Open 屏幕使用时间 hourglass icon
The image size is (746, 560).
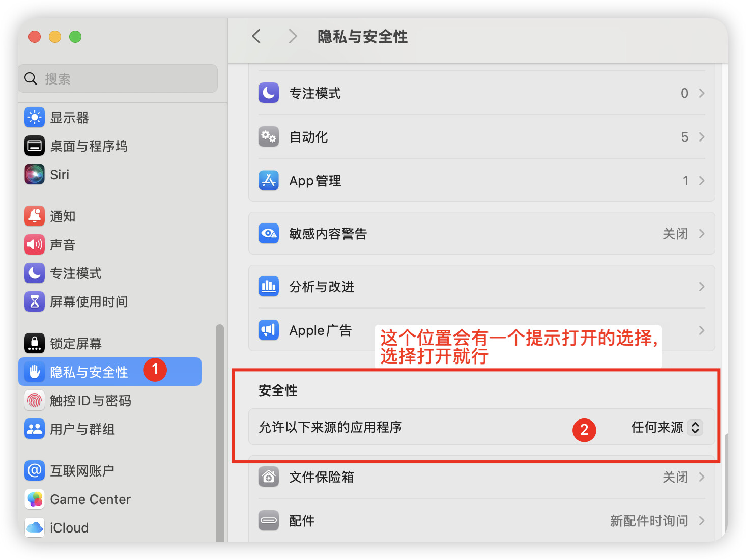point(35,302)
